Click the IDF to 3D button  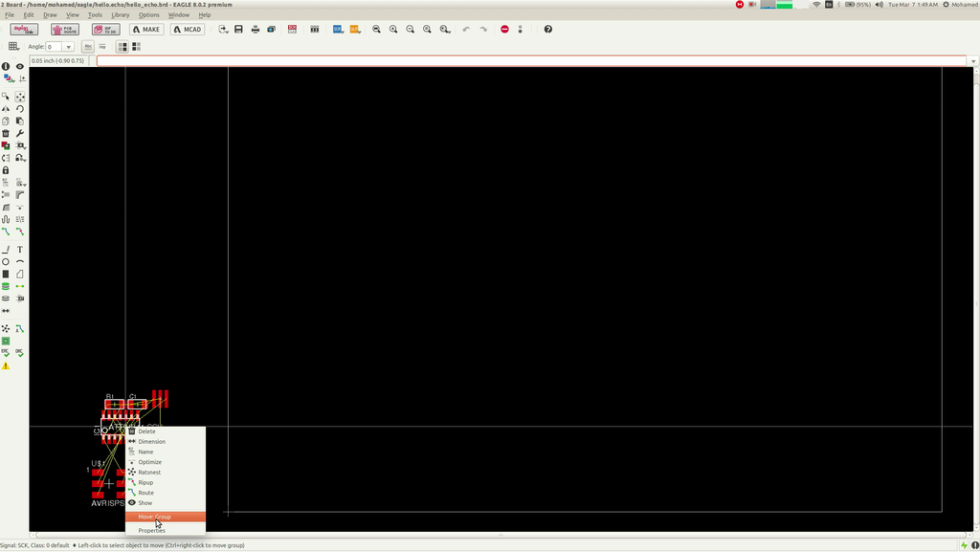click(x=105, y=30)
